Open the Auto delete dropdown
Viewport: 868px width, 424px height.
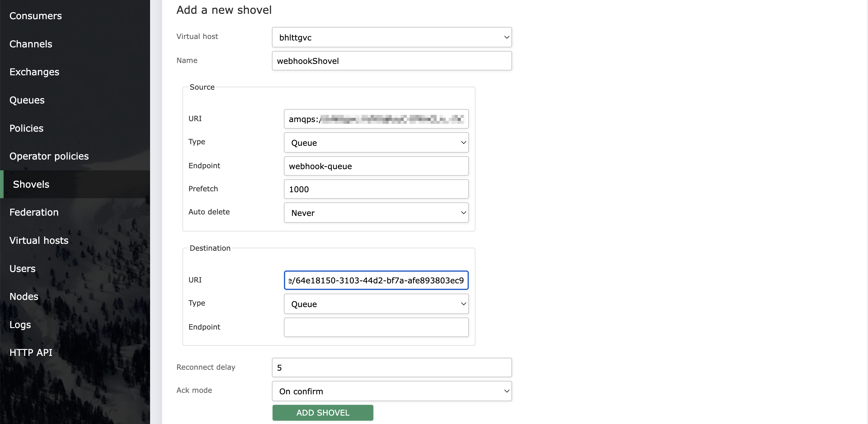point(376,213)
